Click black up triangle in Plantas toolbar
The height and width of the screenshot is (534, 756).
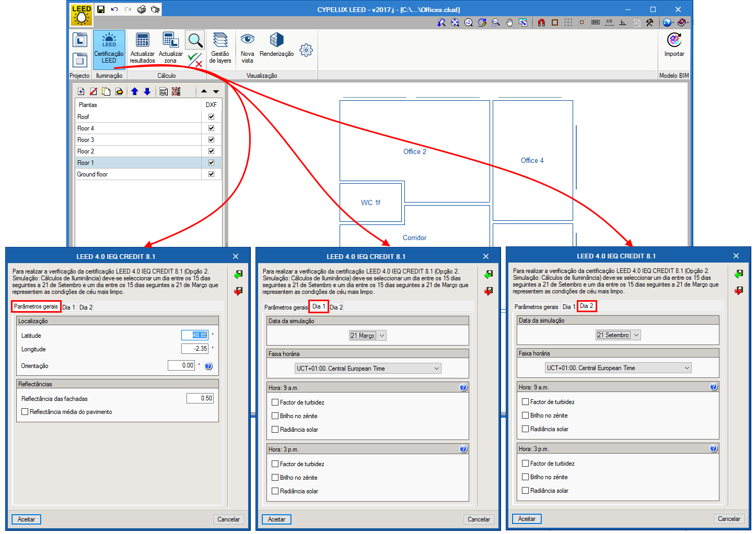tap(204, 91)
